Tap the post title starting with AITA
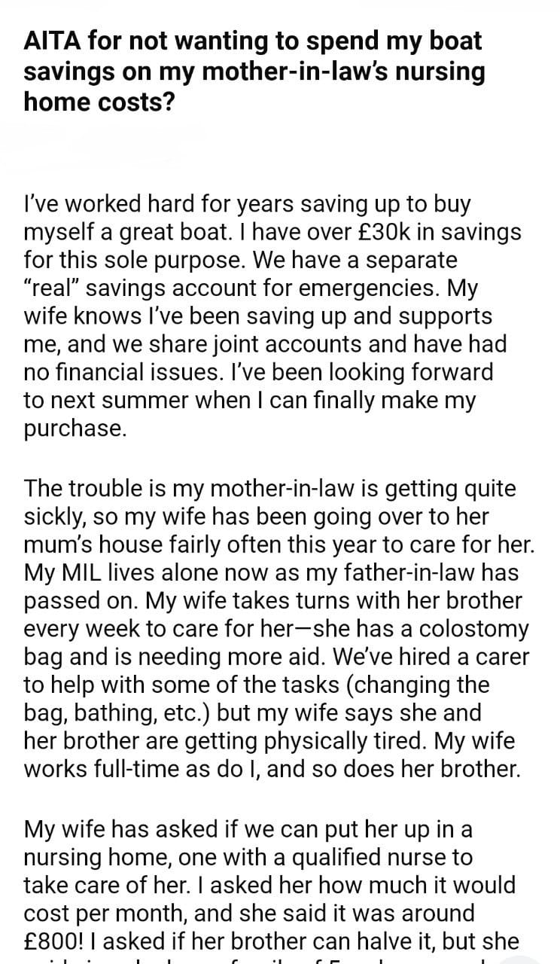This screenshot has height=964, width=560. pyautogui.click(x=254, y=72)
